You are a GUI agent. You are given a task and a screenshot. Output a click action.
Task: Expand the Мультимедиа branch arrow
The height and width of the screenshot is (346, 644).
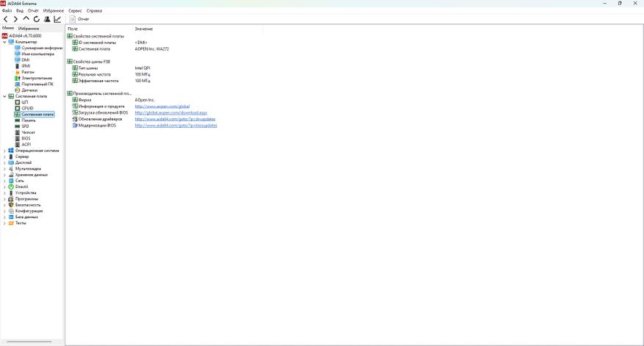tap(4, 168)
